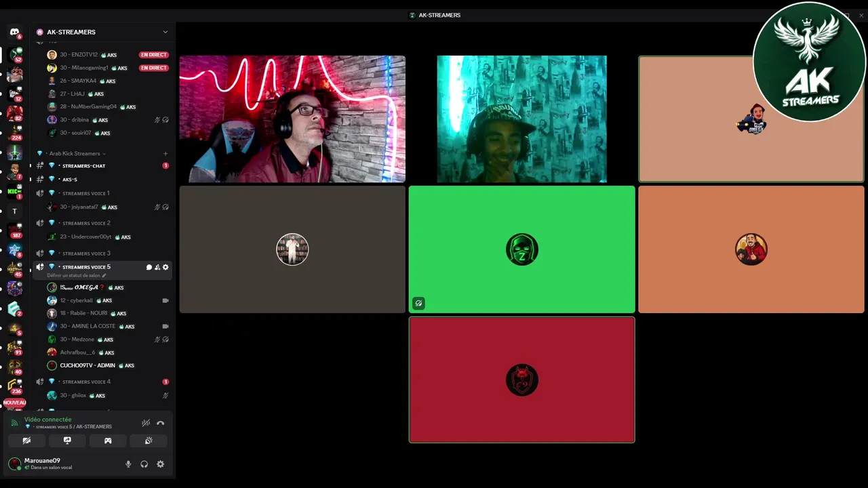This screenshot has width=868, height=488.
Task: Click EN DIRECT badge for Milanogaming1
Action: coord(154,68)
